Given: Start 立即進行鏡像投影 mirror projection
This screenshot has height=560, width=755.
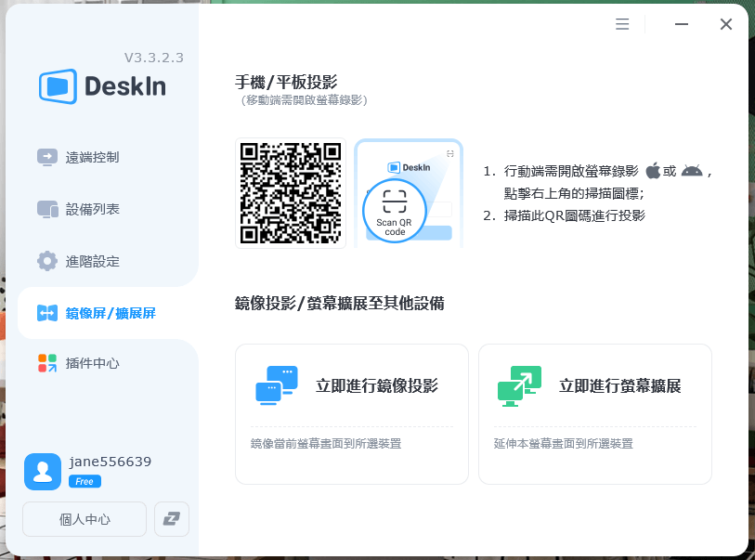Looking at the screenshot, I should tap(351, 384).
